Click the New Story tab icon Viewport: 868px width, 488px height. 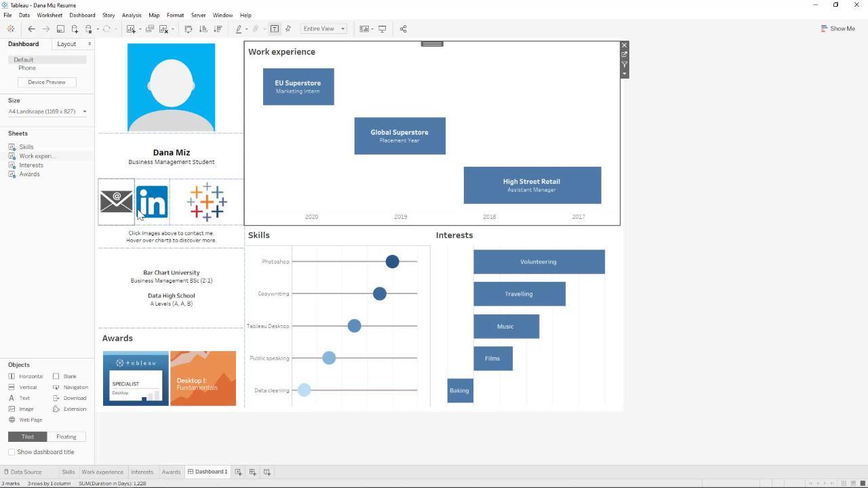[x=267, y=472]
